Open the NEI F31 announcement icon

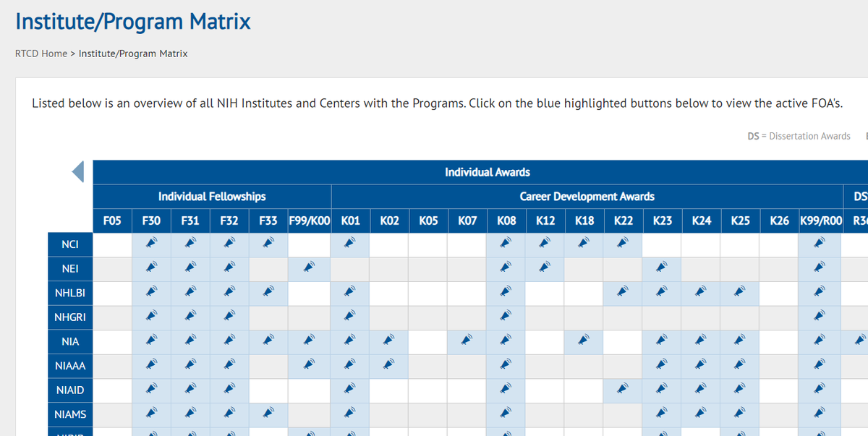pyautogui.click(x=190, y=268)
